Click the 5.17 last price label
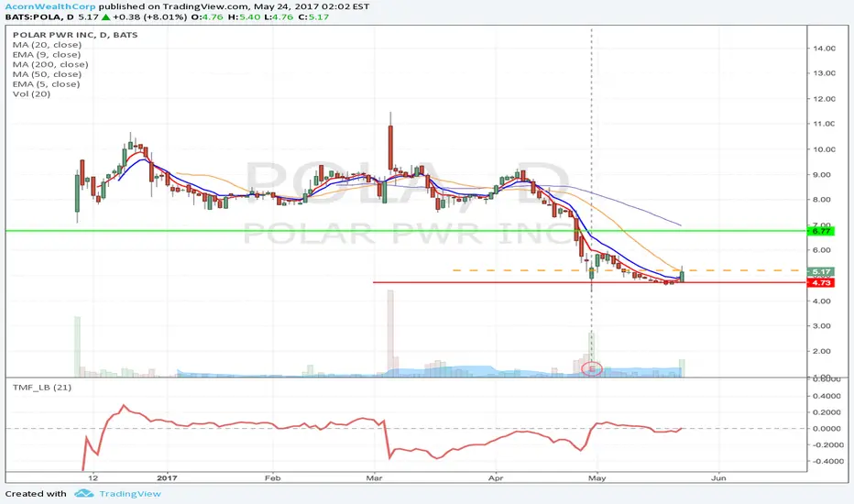The height and width of the screenshot is (504, 854). point(822,271)
